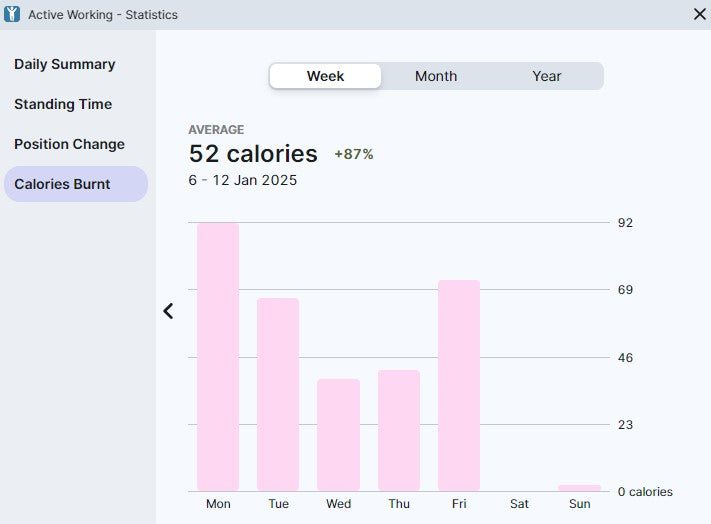Click the 6 - 12 Jan 2025 date range
The image size is (711, 524).
tap(243, 180)
